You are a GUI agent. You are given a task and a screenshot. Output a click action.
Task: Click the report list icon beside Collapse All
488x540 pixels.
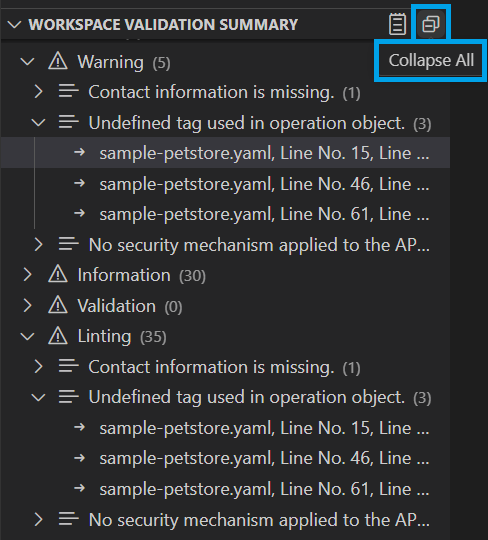coord(397,24)
